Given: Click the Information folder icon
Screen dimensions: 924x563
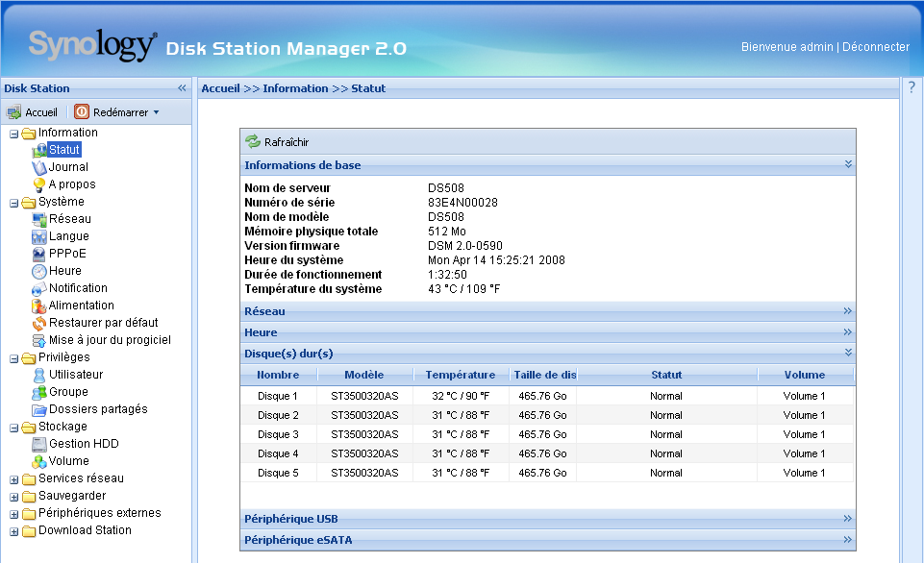Looking at the screenshot, I should pyautogui.click(x=28, y=134).
